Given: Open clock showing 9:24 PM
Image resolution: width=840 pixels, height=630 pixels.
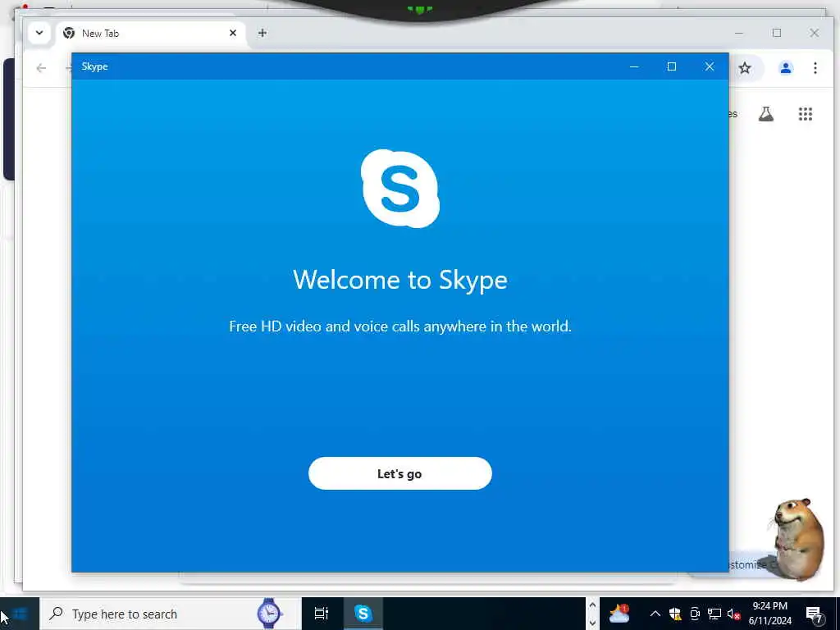Looking at the screenshot, I should tap(769, 614).
